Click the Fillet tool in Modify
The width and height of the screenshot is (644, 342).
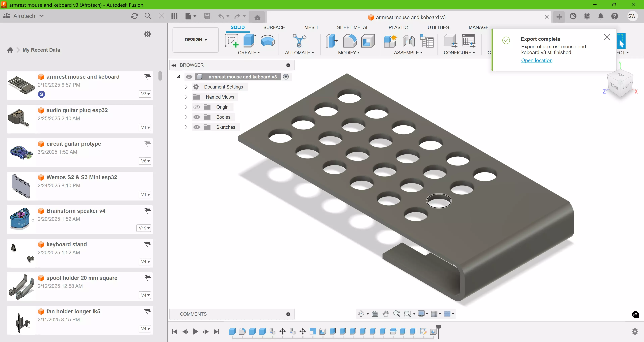[x=350, y=41]
